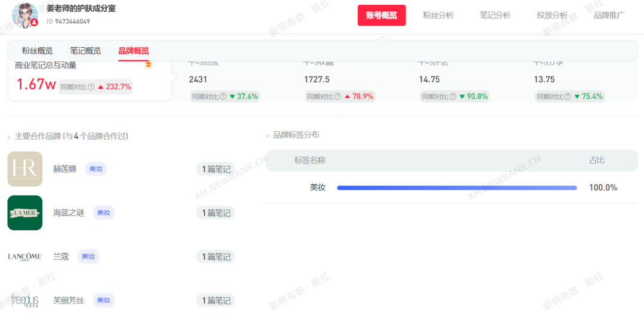Click the Lancome 兰蔻 brand logo
Viewport: 644px width, 321px height.
[25, 257]
